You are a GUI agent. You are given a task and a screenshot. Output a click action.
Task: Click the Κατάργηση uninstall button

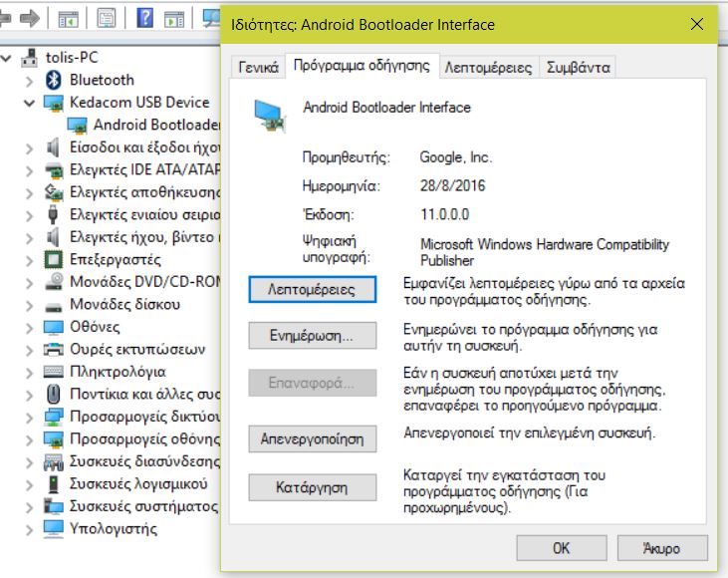(312, 487)
